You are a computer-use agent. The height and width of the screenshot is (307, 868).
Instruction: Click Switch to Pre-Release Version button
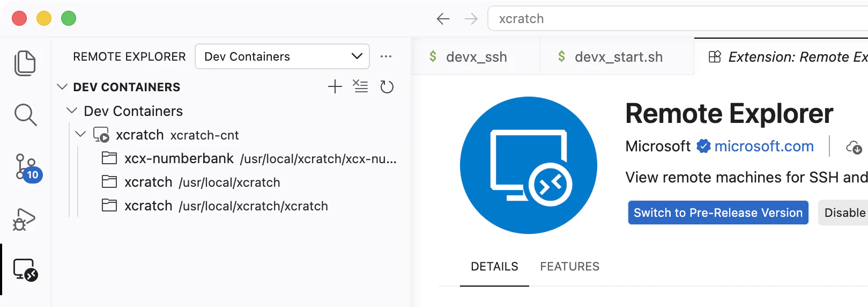pyautogui.click(x=718, y=213)
